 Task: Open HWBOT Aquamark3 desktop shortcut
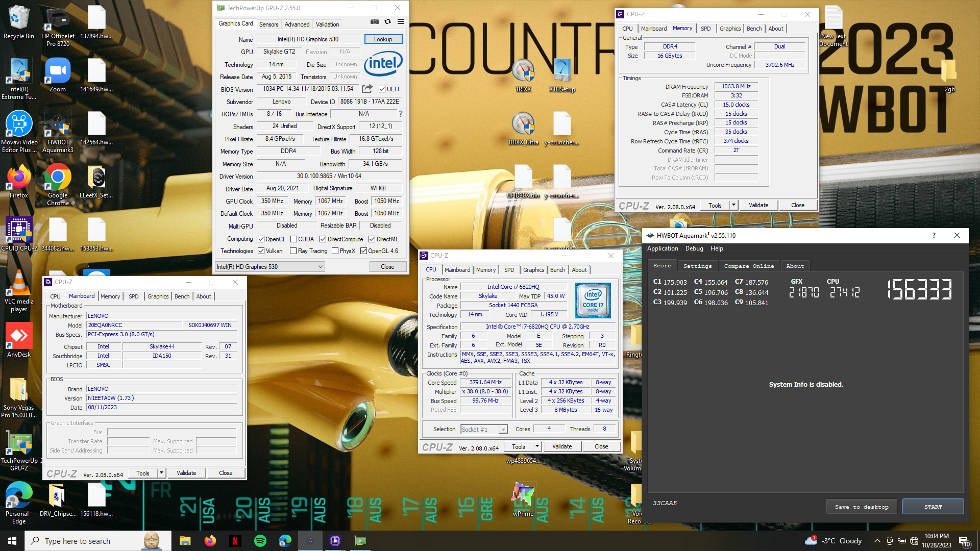pos(58,132)
